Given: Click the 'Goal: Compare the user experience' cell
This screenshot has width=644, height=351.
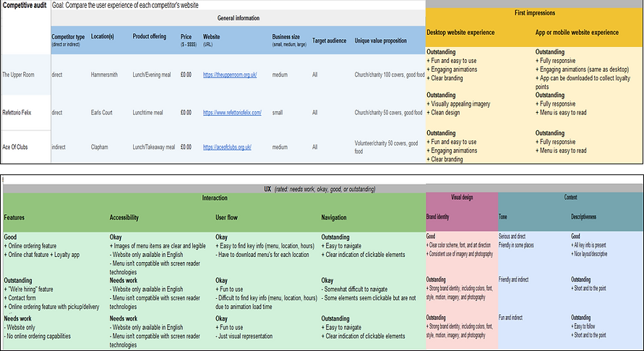Looking at the screenshot, I should tap(125, 5).
